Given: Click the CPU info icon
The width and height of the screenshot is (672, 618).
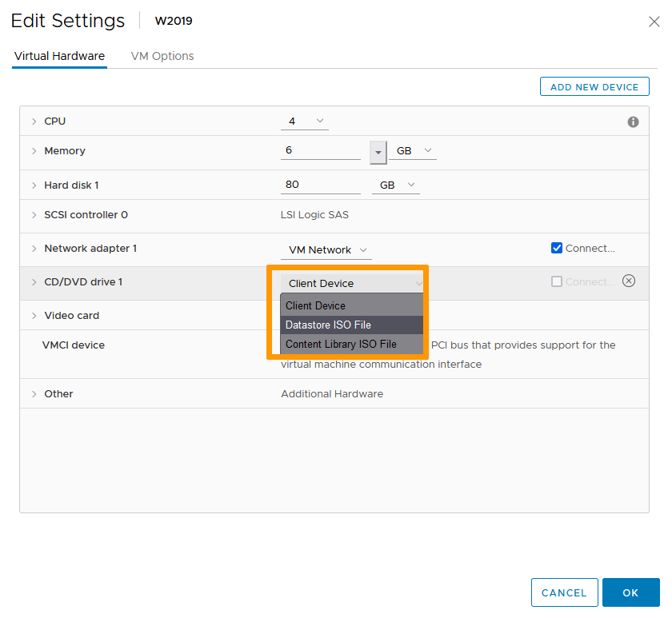Looking at the screenshot, I should click(633, 122).
